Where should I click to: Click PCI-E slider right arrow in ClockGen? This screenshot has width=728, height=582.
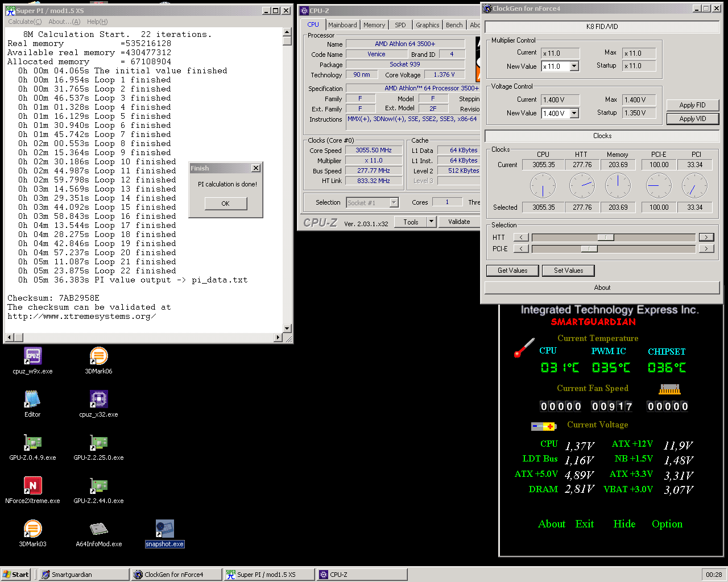point(706,248)
